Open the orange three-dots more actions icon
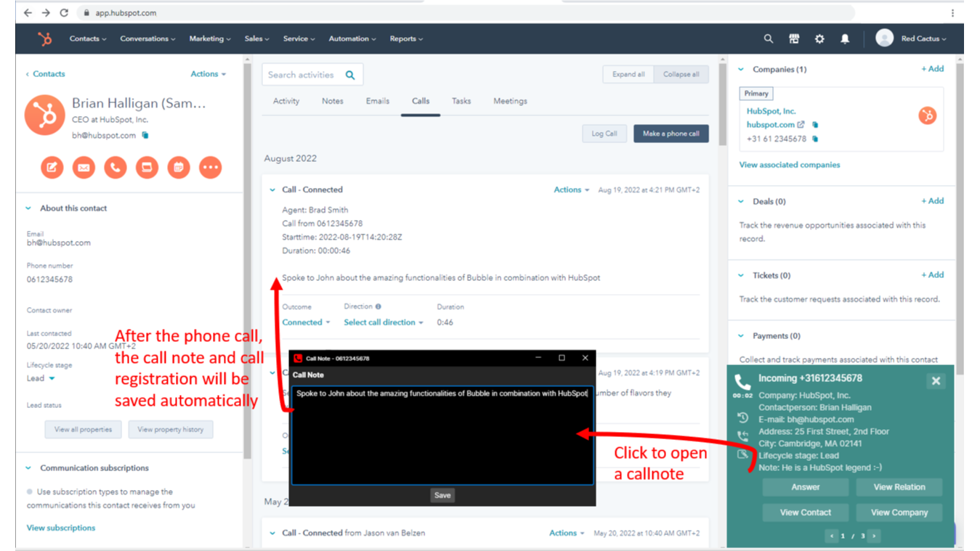Image resolution: width=980 pixels, height=551 pixels. pos(211,168)
